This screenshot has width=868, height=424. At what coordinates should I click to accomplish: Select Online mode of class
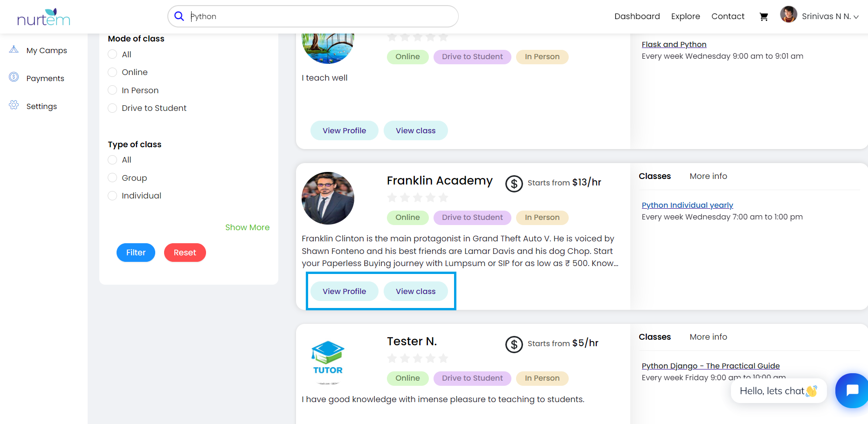112,72
